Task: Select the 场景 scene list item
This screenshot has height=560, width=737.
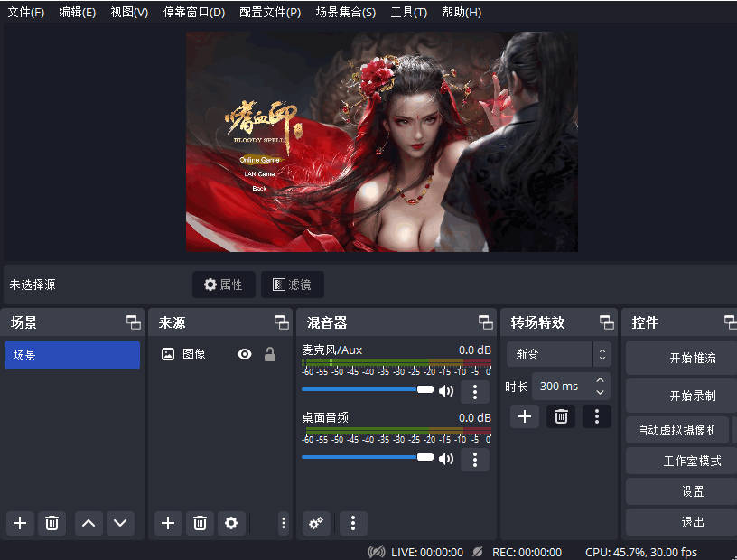Action: (72, 355)
